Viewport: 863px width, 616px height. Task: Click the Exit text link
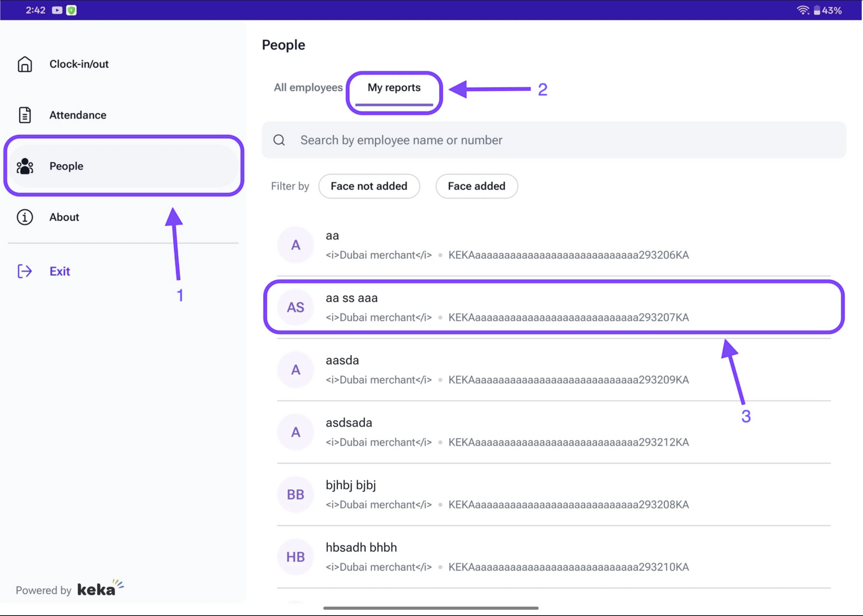click(x=60, y=271)
